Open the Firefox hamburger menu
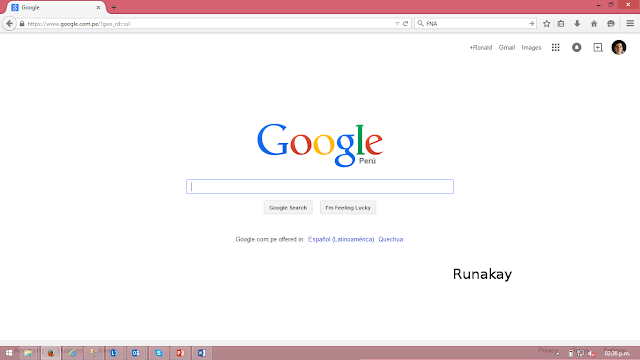Image resolution: width=640 pixels, height=360 pixels. tap(630, 24)
